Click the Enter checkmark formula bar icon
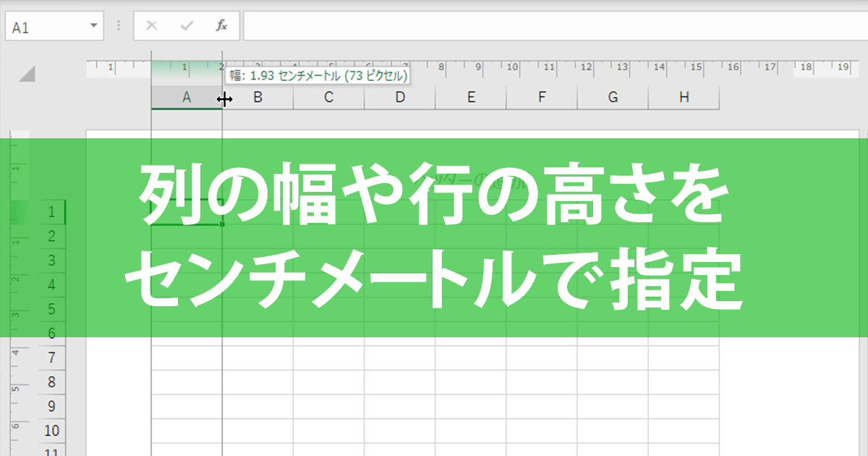 (x=187, y=26)
